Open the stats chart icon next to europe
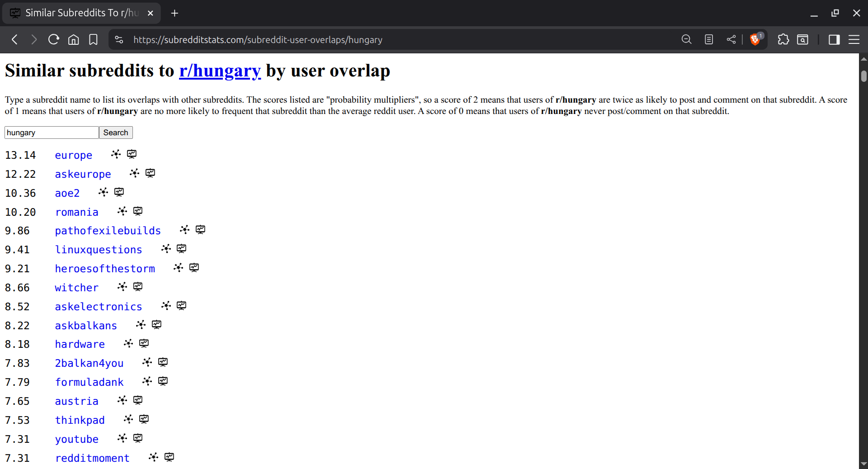This screenshot has height=469, width=868. pyautogui.click(x=132, y=154)
